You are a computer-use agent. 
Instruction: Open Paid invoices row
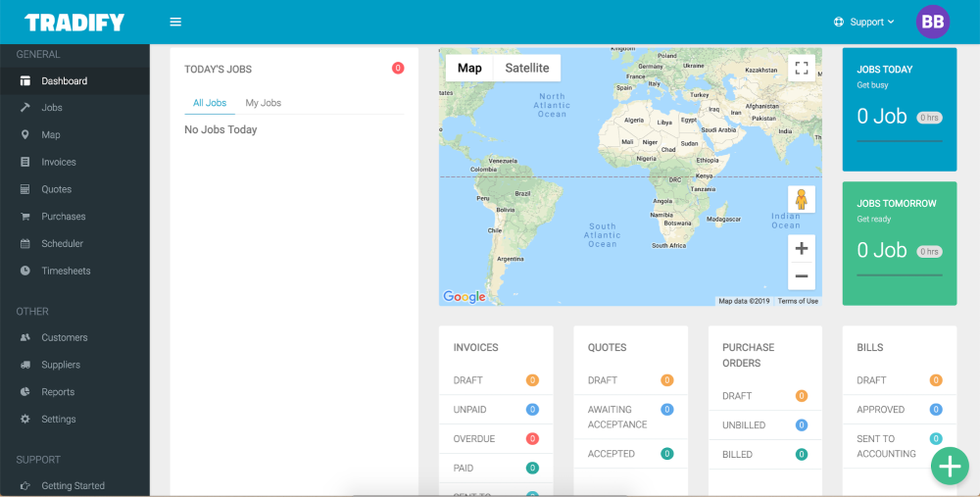[496, 469]
